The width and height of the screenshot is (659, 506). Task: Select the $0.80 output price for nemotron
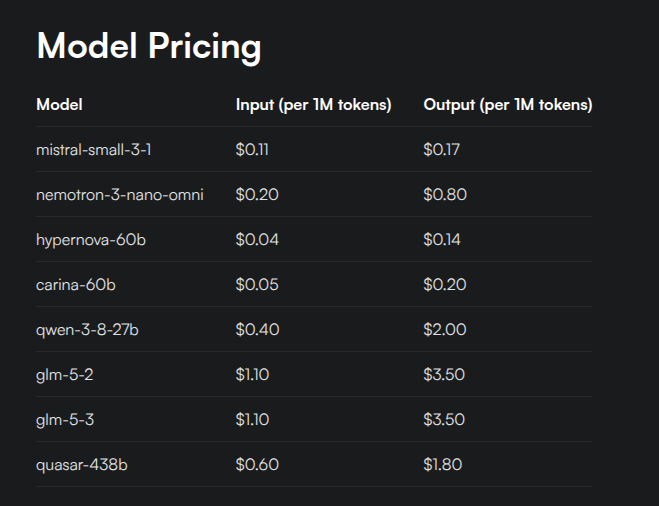coord(445,195)
